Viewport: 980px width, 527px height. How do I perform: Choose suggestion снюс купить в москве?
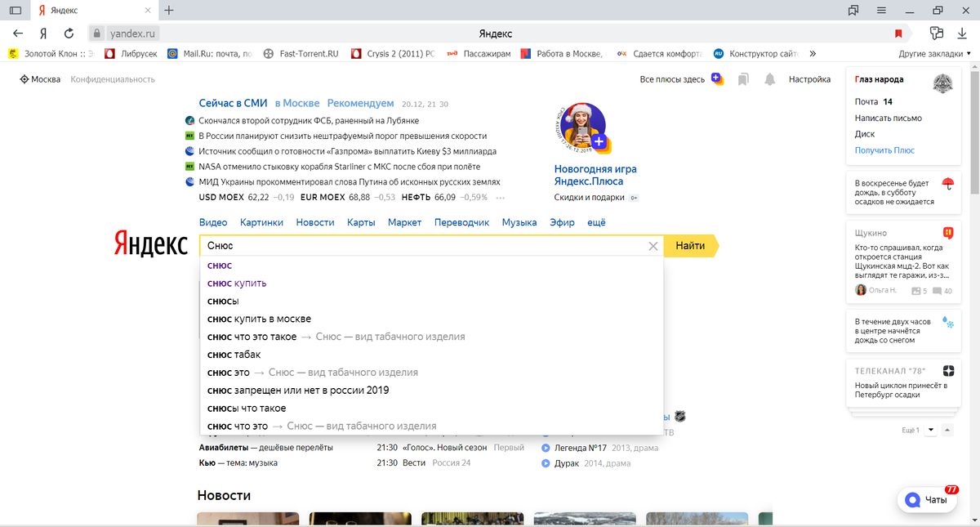pos(431,319)
